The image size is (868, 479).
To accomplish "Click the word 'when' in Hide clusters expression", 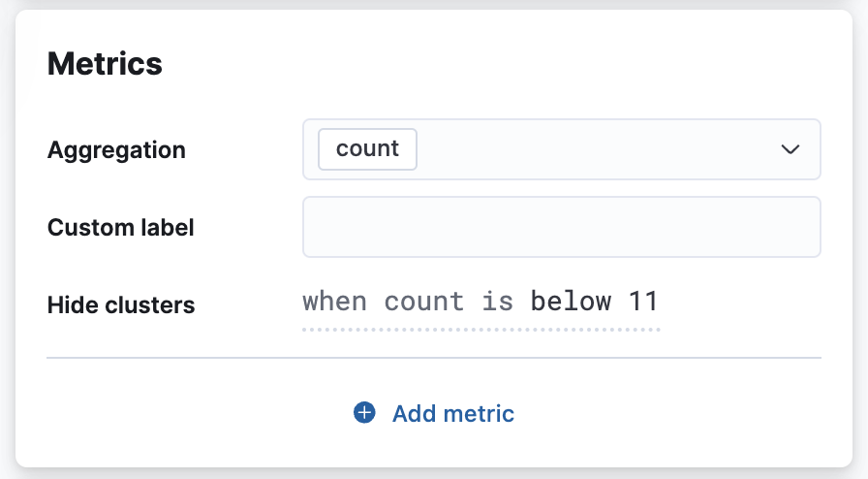I will pos(334,302).
